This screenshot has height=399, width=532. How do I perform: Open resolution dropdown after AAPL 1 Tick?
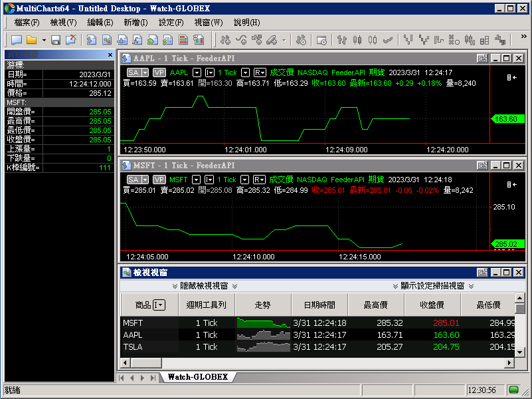tap(245, 72)
